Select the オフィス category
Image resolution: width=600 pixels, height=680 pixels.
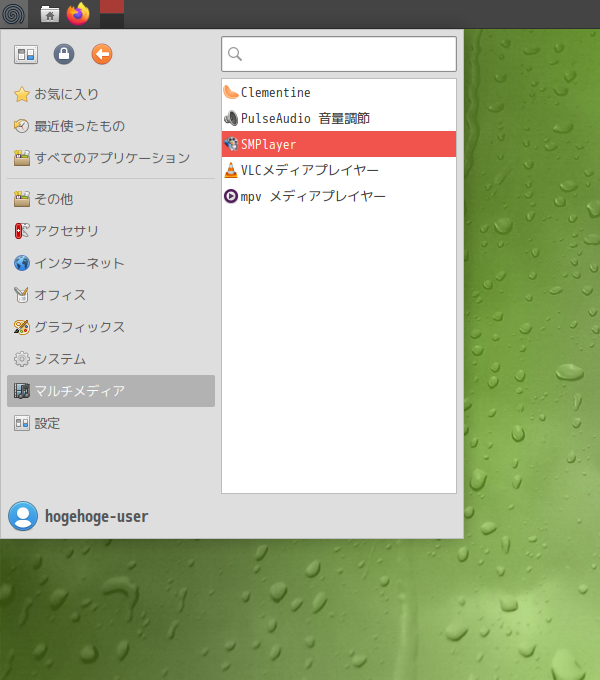(111, 295)
